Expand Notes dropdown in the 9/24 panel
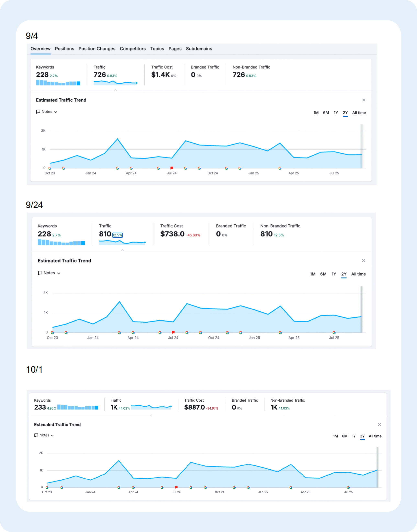The width and height of the screenshot is (417, 532). [x=49, y=273]
